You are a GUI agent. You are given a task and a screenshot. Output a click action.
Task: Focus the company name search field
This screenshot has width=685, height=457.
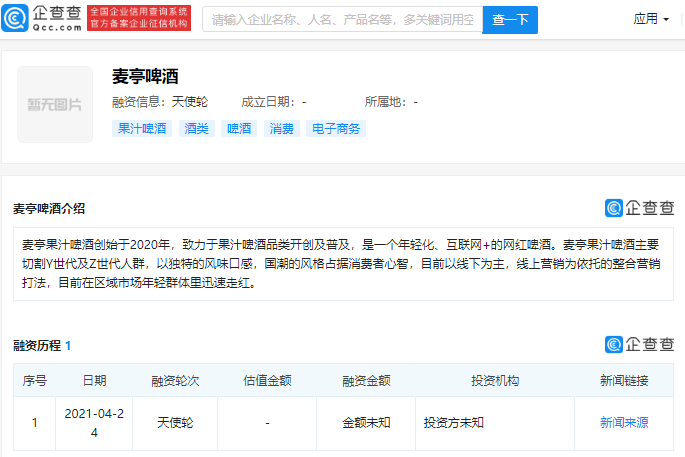click(342, 20)
